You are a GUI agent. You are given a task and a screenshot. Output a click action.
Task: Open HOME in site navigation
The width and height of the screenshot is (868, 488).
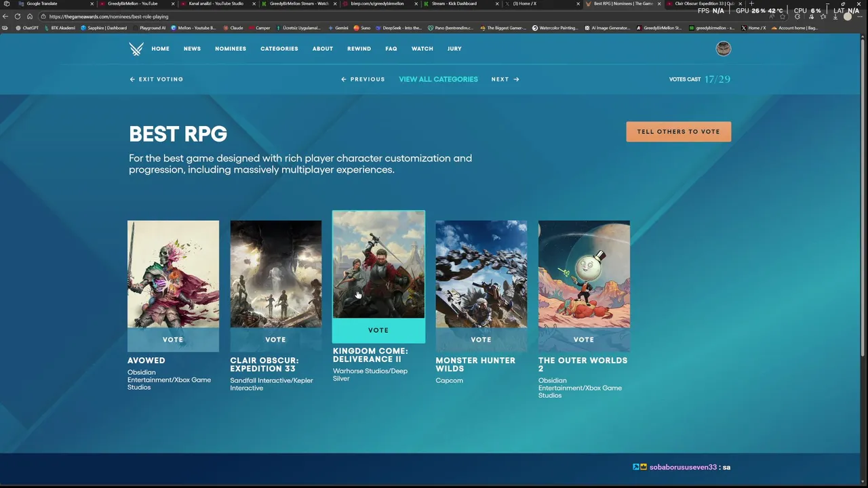point(161,49)
